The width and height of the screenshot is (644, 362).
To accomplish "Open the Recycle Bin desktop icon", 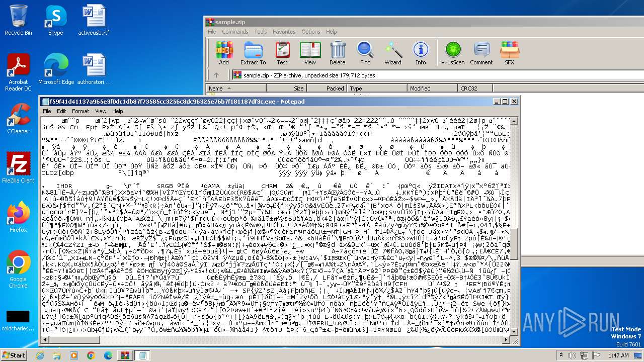I will click(x=18, y=20).
